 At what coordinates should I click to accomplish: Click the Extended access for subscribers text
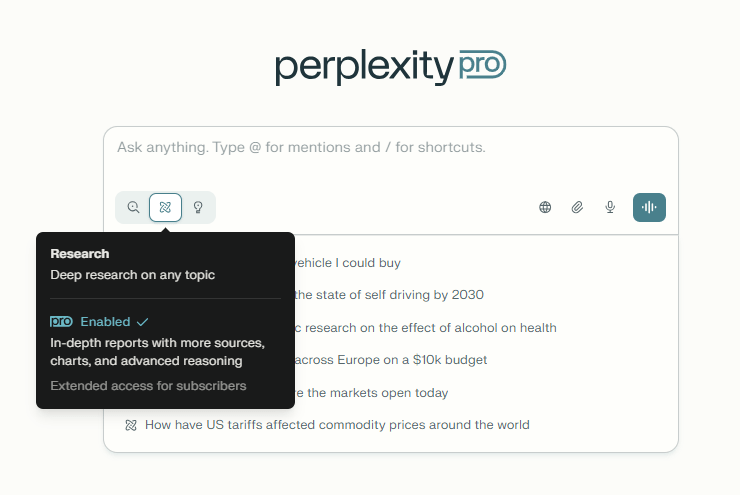pyautogui.click(x=148, y=385)
